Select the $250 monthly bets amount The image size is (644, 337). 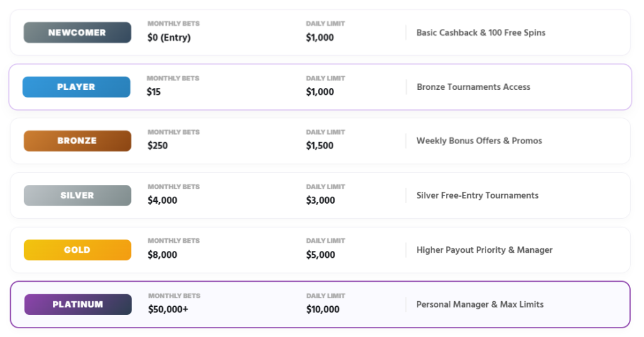157,146
